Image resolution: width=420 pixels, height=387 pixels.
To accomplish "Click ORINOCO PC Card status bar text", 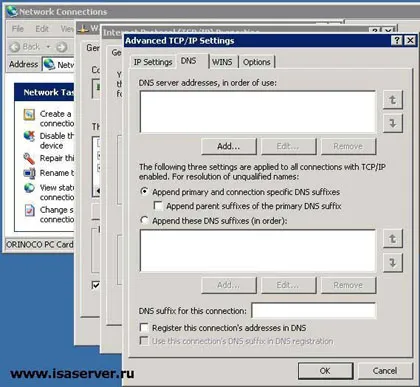I will pos(40,245).
